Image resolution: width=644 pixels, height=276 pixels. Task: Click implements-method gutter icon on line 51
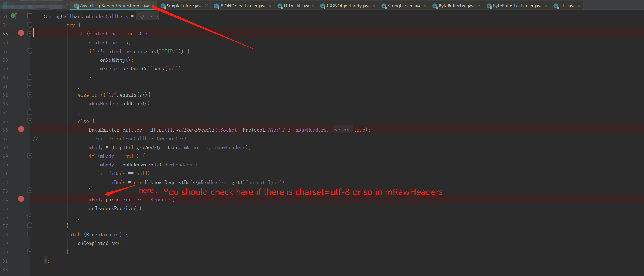(x=14, y=16)
